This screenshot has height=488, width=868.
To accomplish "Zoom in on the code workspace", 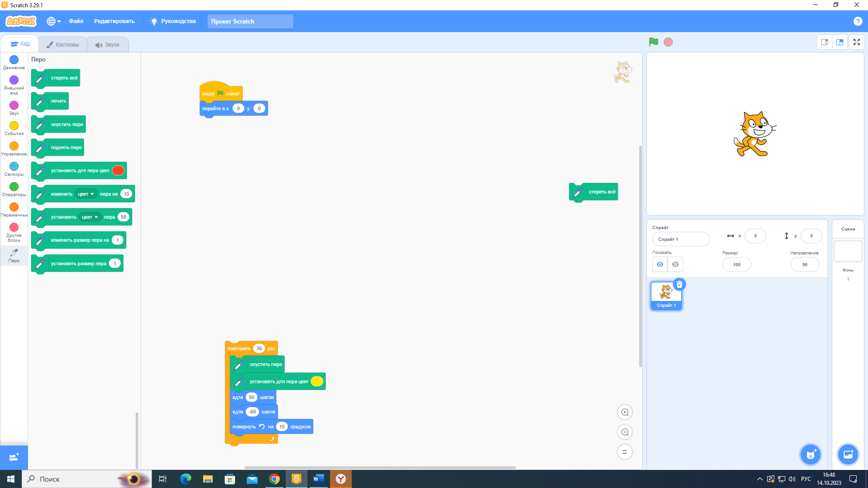I will [625, 412].
